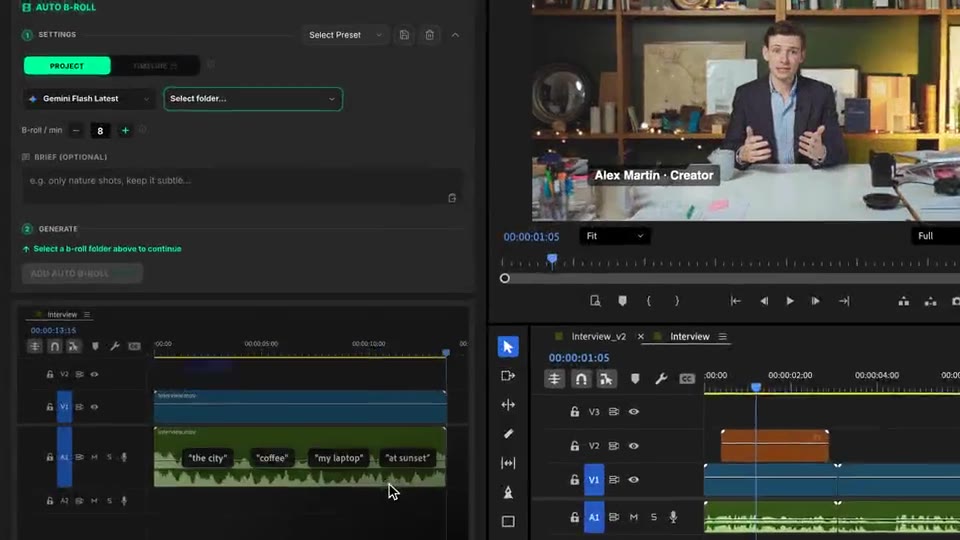
Task: Select the Track Select Forward tool
Action: coord(508,375)
